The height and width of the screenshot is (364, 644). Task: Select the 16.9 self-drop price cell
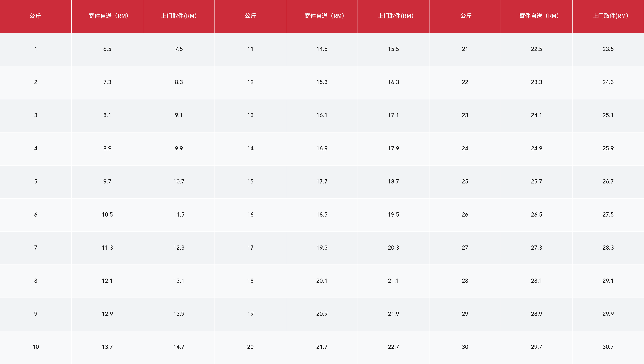(x=322, y=148)
